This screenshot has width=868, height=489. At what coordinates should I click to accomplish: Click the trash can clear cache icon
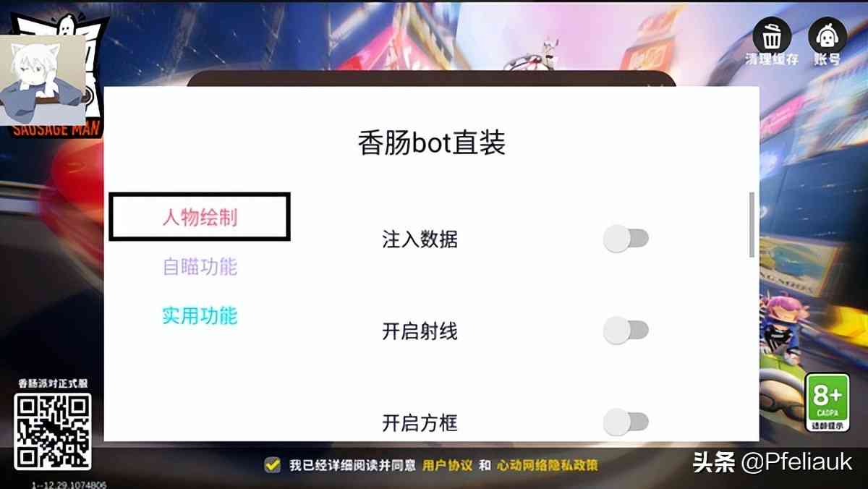tap(773, 35)
